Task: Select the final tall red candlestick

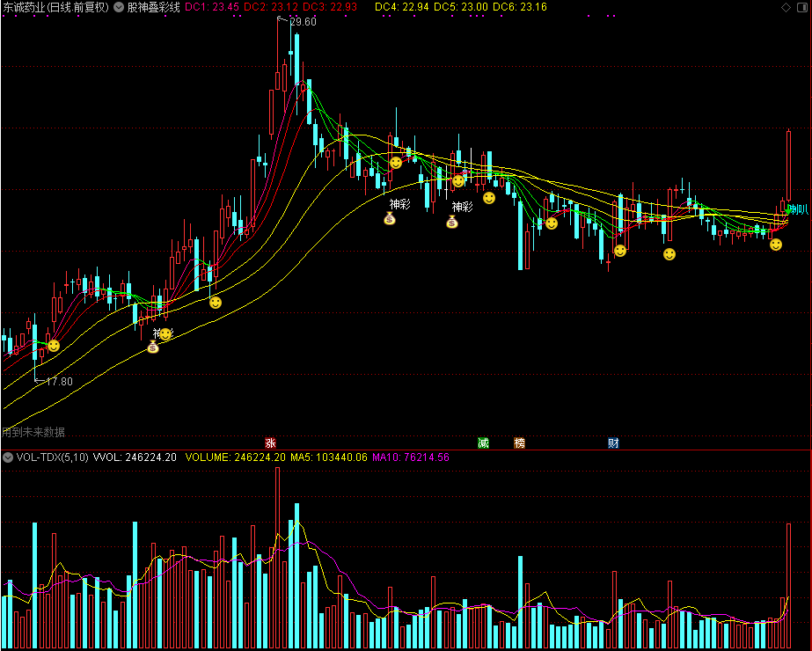Action: [x=789, y=165]
